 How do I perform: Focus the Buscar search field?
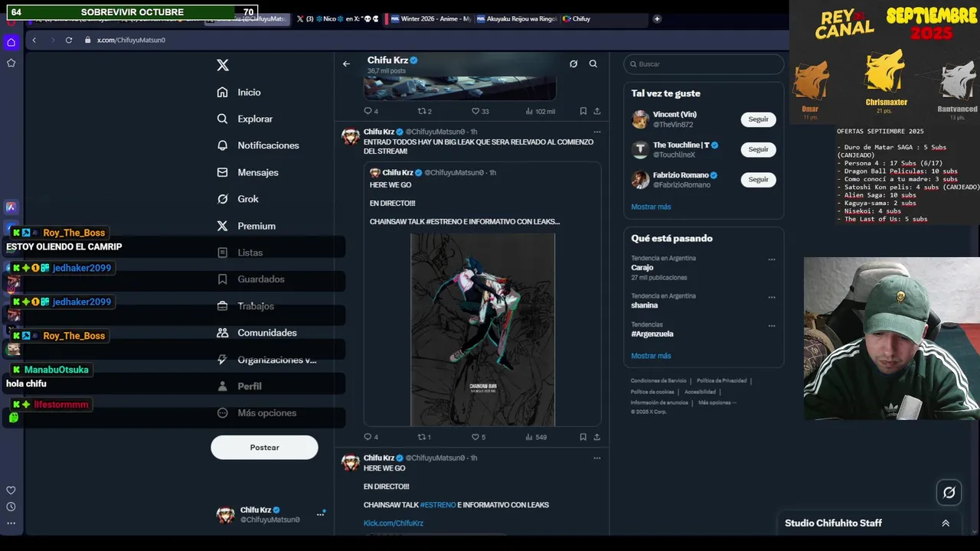tap(704, 64)
